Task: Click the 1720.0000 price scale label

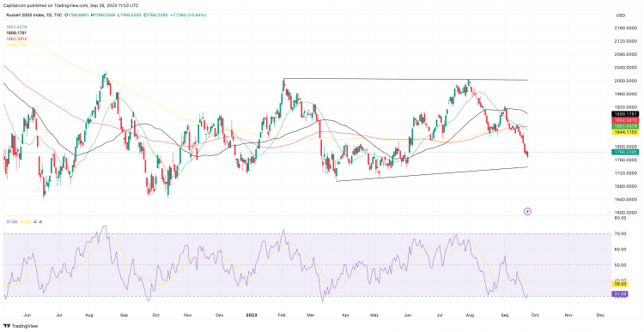Action: click(x=625, y=173)
